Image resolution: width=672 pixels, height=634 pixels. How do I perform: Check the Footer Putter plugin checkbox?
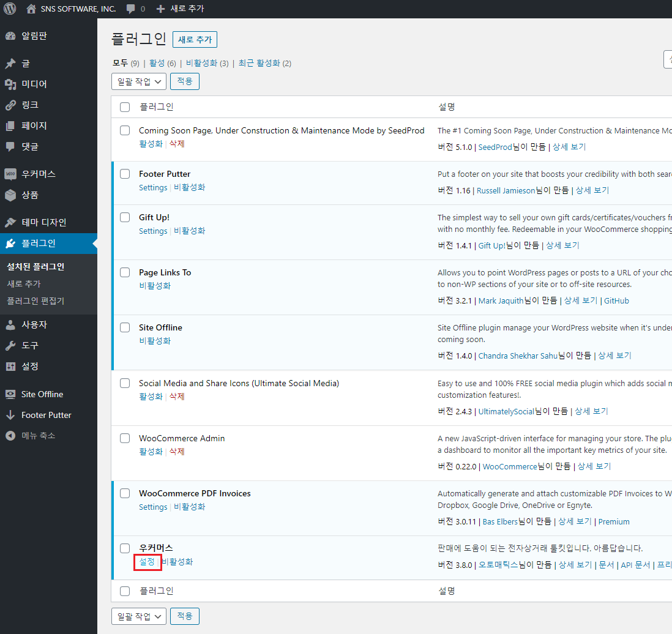click(125, 174)
